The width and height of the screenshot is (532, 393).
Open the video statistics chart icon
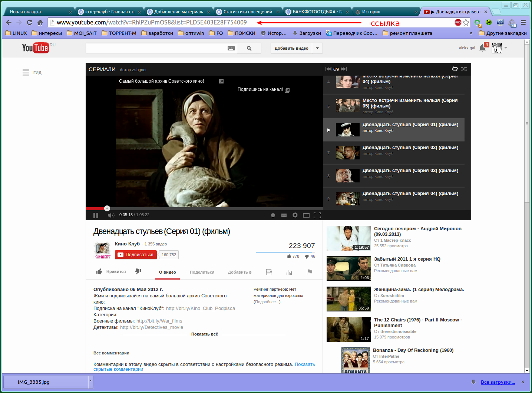[289, 272]
